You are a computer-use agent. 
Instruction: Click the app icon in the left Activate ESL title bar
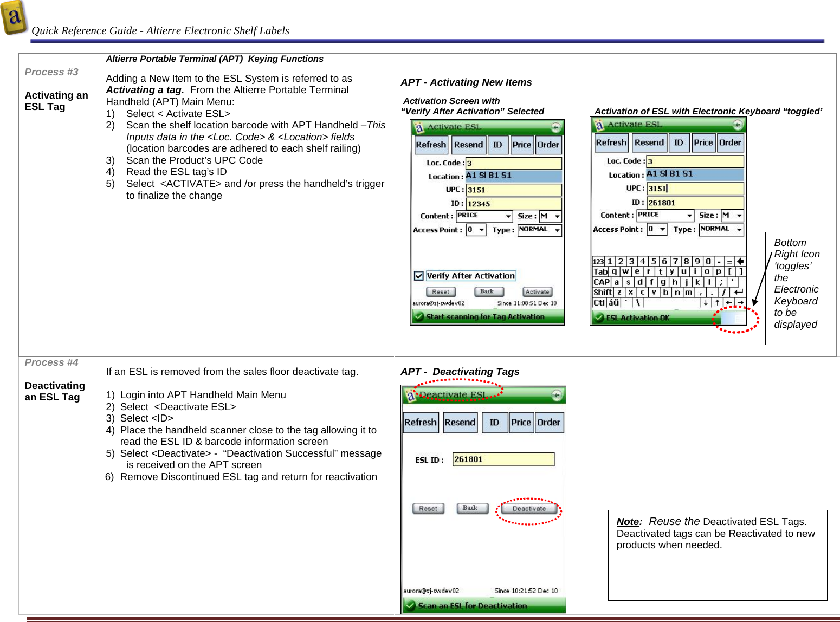coord(418,127)
